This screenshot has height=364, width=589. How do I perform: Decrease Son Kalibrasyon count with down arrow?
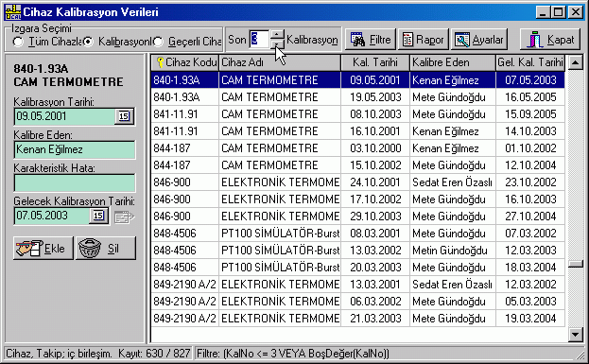[x=277, y=43]
